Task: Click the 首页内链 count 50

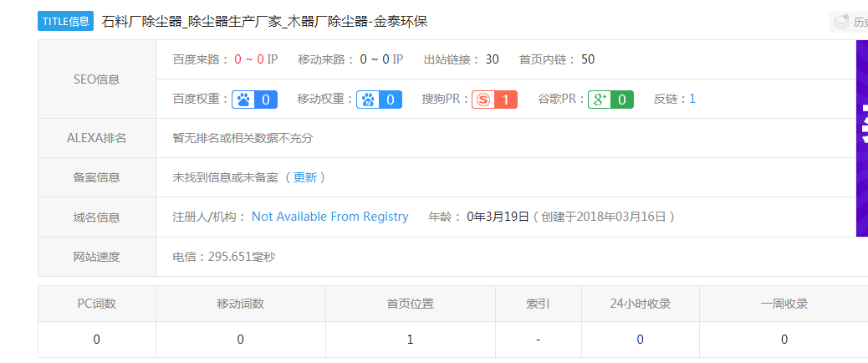Action: (588, 59)
